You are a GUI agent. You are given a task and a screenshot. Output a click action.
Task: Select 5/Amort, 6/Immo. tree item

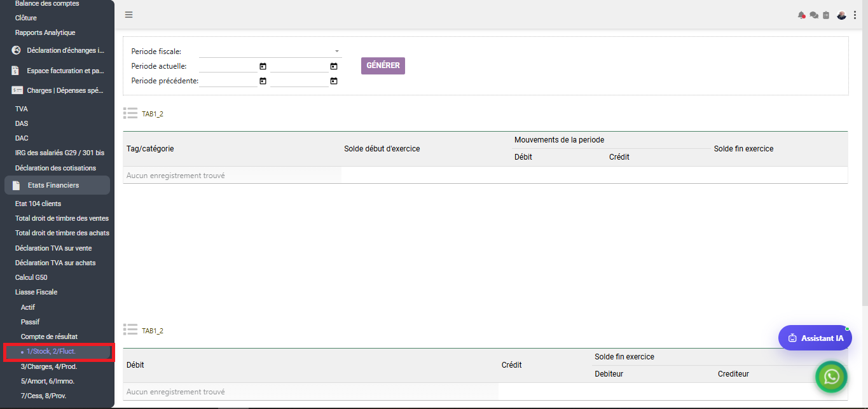tap(48, 381)
